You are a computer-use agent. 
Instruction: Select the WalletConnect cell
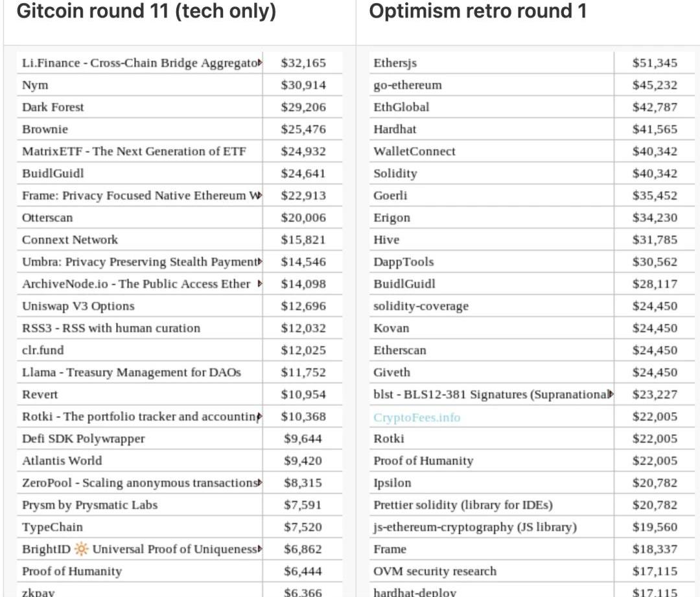414,151
